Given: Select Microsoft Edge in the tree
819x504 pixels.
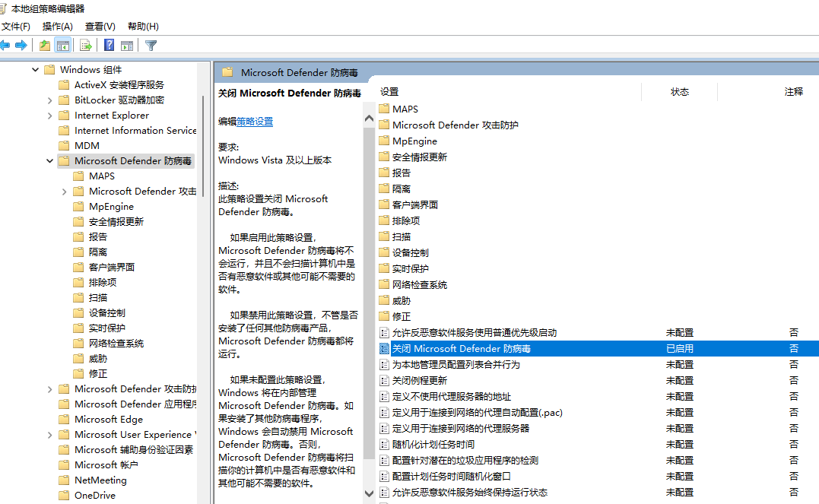Looking at the screenshot, I should click(x=109, y=420).
